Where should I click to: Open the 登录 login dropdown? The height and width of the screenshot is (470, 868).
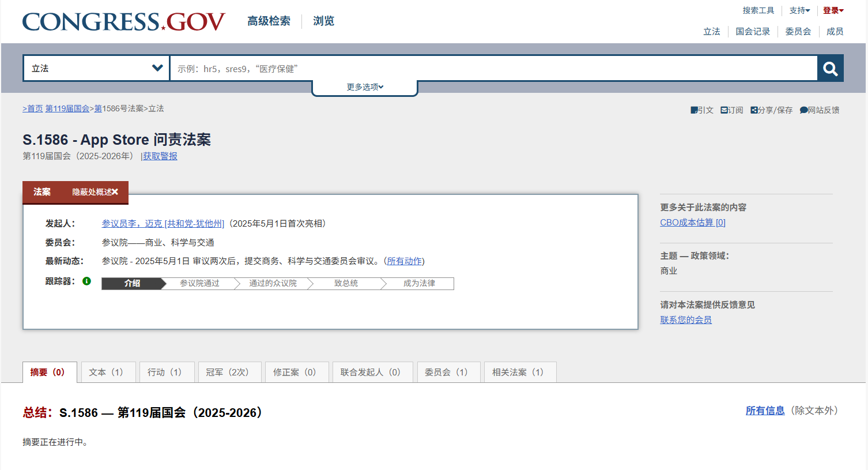point(833,10)
